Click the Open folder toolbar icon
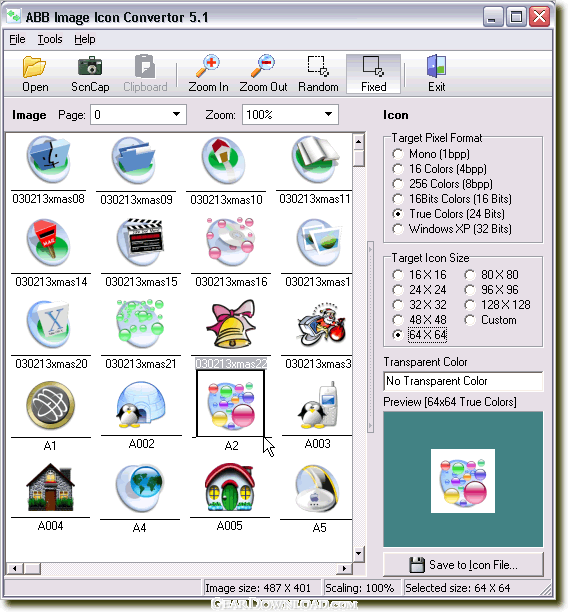Screen dimensions: 568x612 click(x=35, y=67)
